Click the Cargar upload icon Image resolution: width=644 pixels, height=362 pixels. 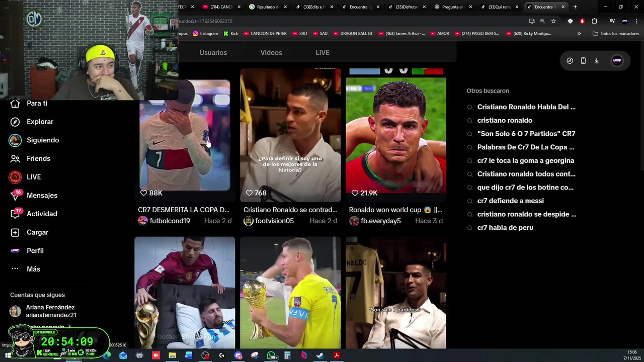(15, 232)
